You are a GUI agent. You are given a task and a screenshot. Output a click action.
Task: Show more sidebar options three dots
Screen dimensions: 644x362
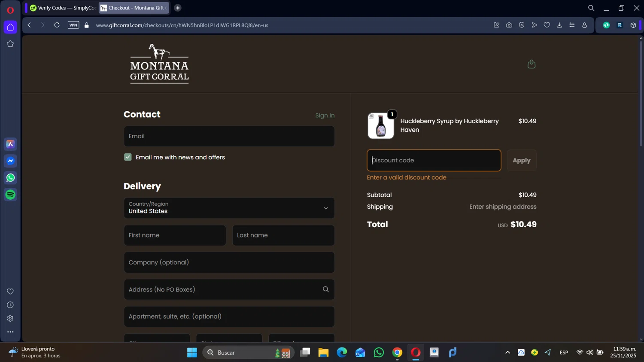pos(10,332)
